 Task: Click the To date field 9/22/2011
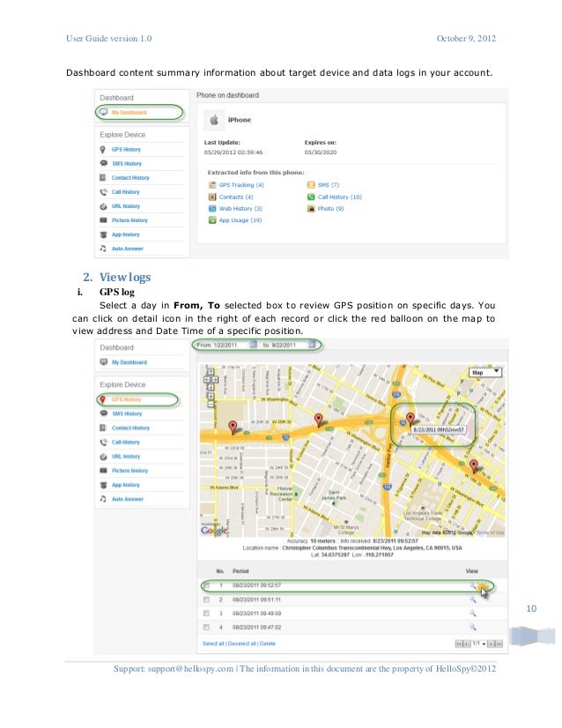(290, 345)
